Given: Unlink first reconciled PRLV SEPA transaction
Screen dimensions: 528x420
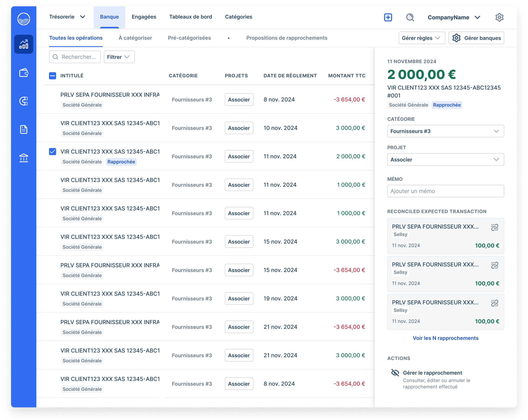Looking at the screenshot, I should [x=494, y=227].
